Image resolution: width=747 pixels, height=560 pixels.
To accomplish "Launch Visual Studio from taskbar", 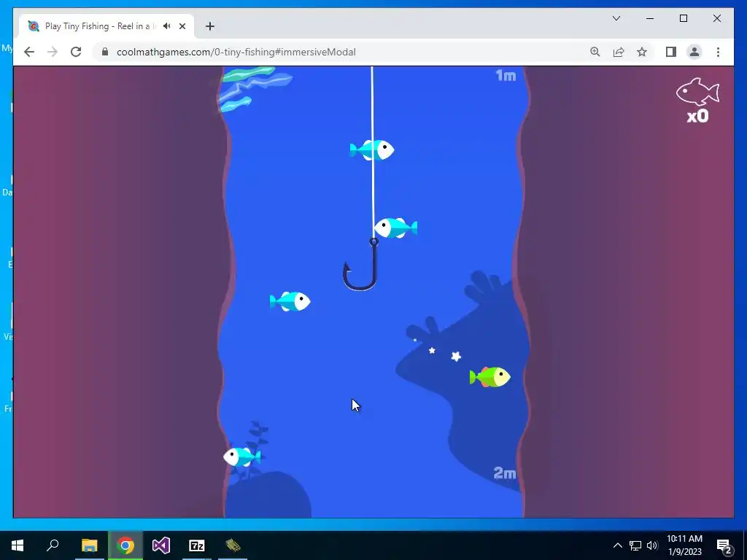I will tap(161, 545).
